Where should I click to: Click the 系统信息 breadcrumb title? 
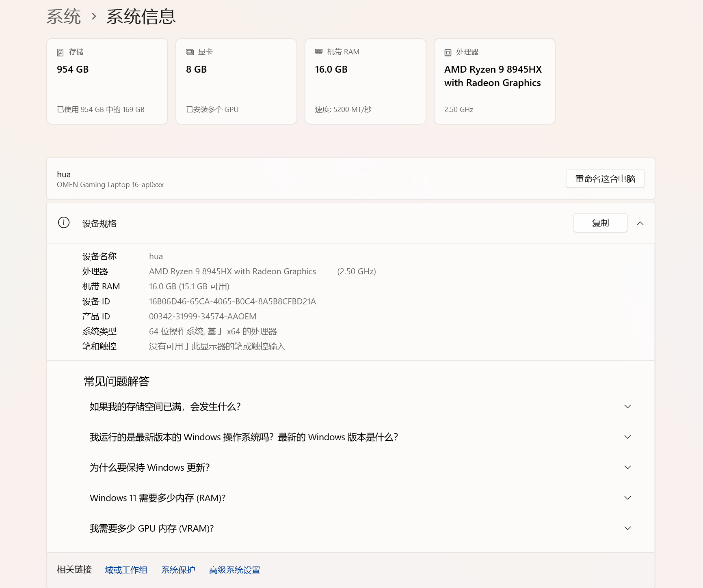point(141,15)
